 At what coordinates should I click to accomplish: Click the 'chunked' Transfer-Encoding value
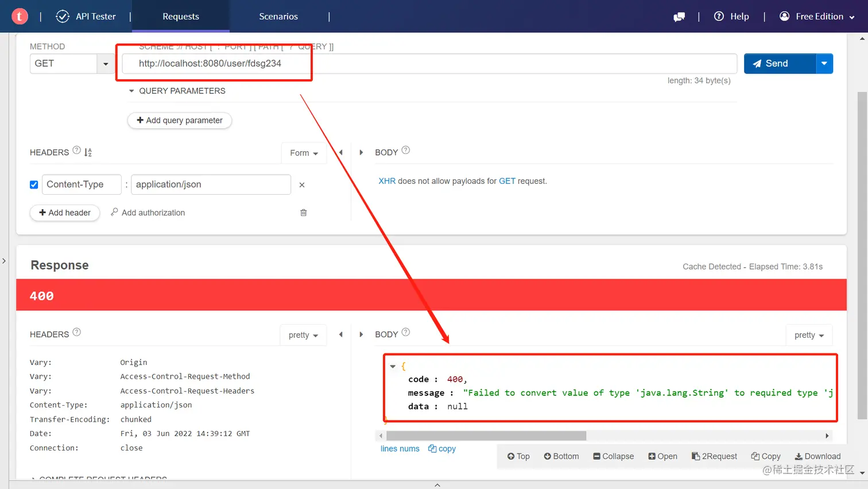(136, 419)
